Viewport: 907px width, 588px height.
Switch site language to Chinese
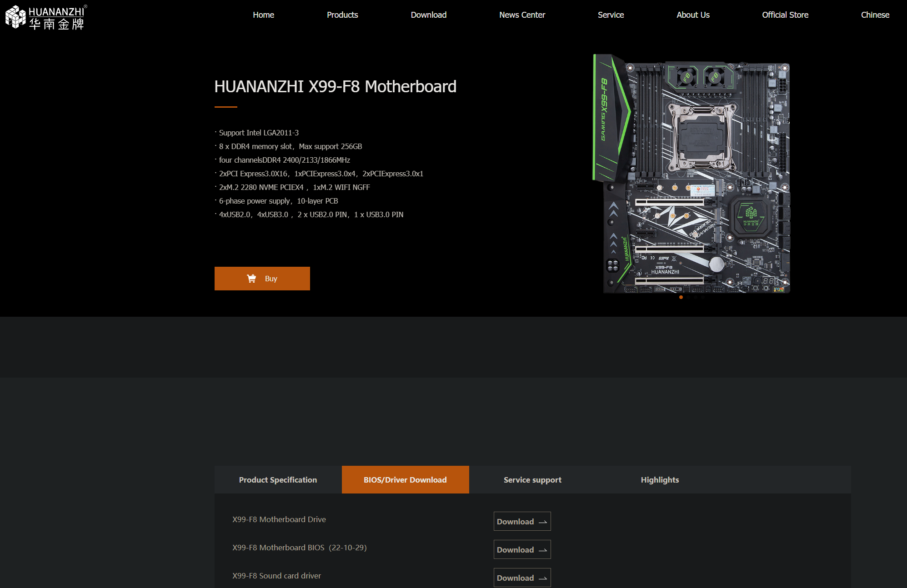tap(875, 15)
